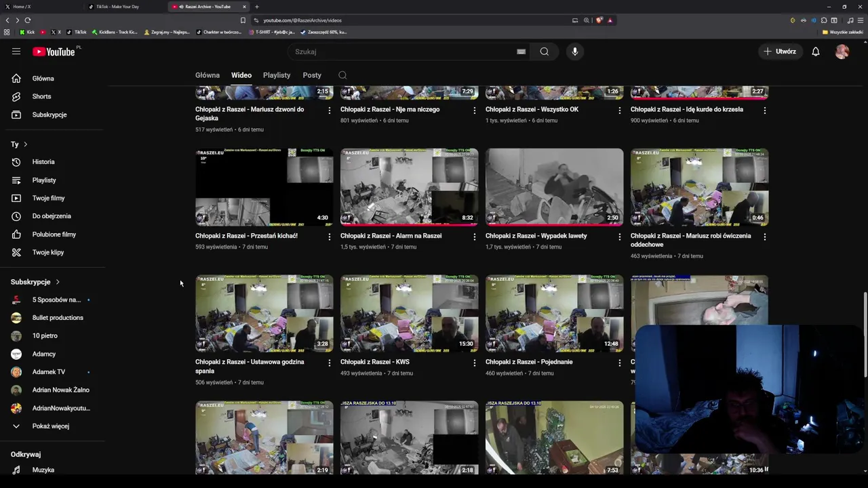Go back with the browser arrow
Screen dimensions: 868x488
tap(7, 20)
